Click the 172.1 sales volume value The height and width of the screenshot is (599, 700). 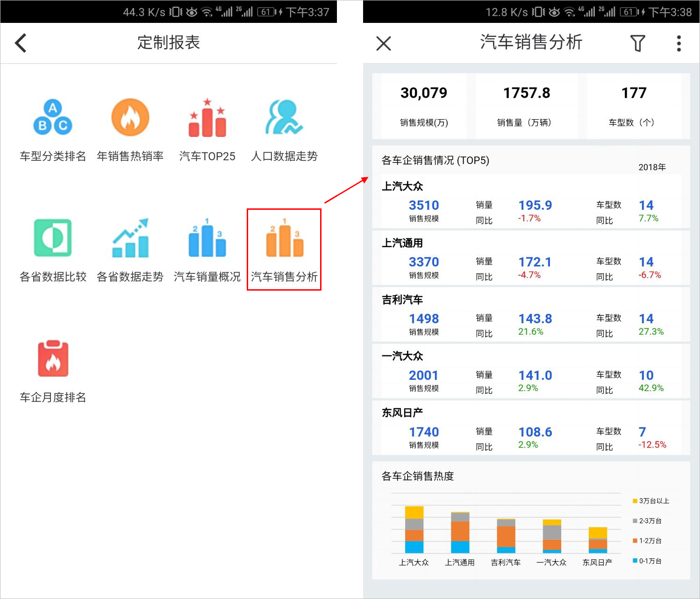(x=535, y=262)
